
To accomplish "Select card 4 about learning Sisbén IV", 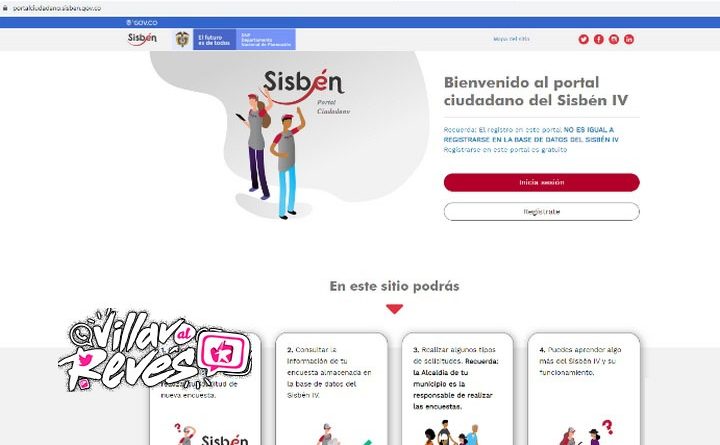I will coord(584,389).
